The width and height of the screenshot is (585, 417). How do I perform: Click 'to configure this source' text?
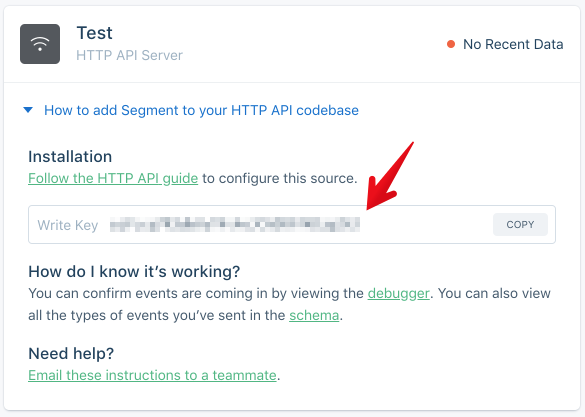(279, 178)
